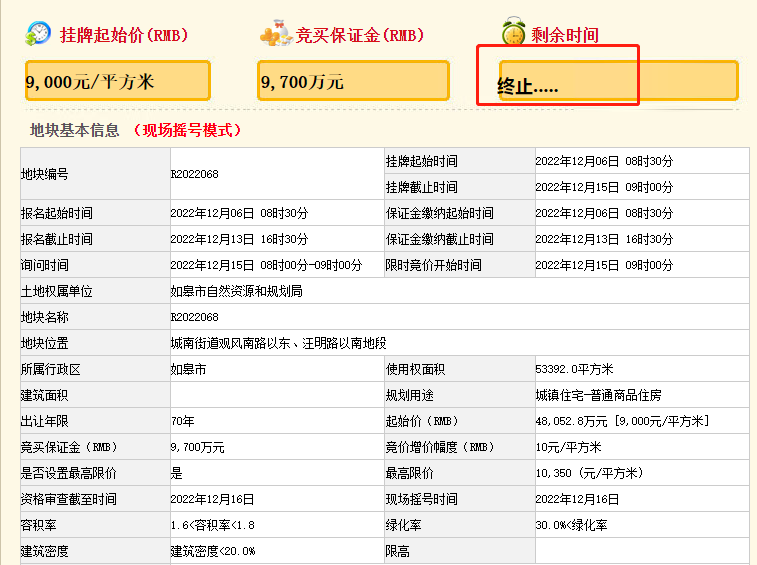
Task: Click the 地块基本信息 section title
Action: (x=74, y=130)
